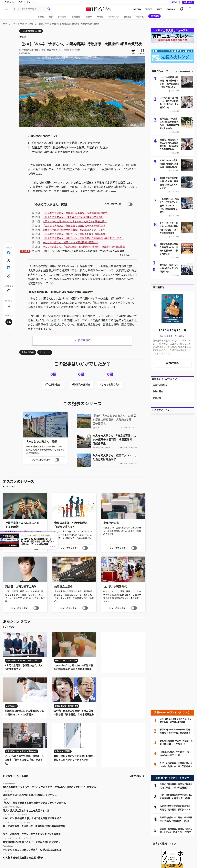Click the 「みんなで大家さん」問題 breadcrumb

[23, 24]
